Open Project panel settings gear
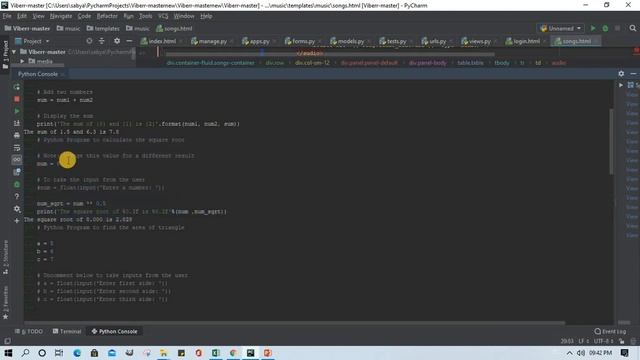The width and height of the screenshot is (640, 360). click(x=117, y=41)
